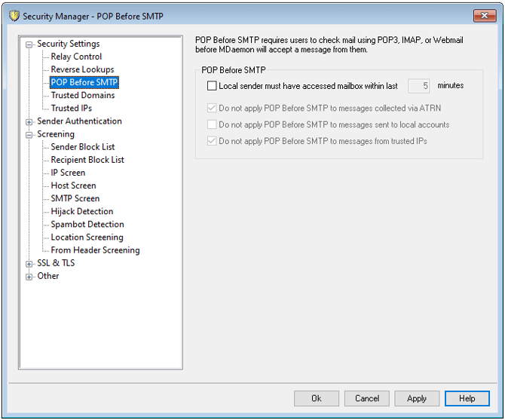The width and height of the screenshot is (505, 420).
Task: Select Relay Control in the tree
Action: pyautogui.click(x=76, y=57)
